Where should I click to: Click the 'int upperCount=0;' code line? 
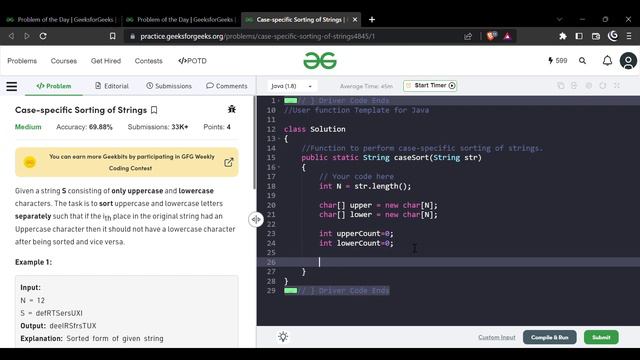(x=356, y=233)
